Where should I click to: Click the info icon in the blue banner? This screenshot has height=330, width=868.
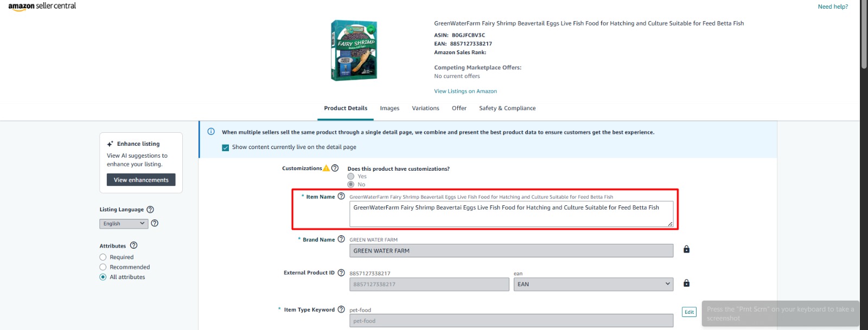[x=211, y=132]
